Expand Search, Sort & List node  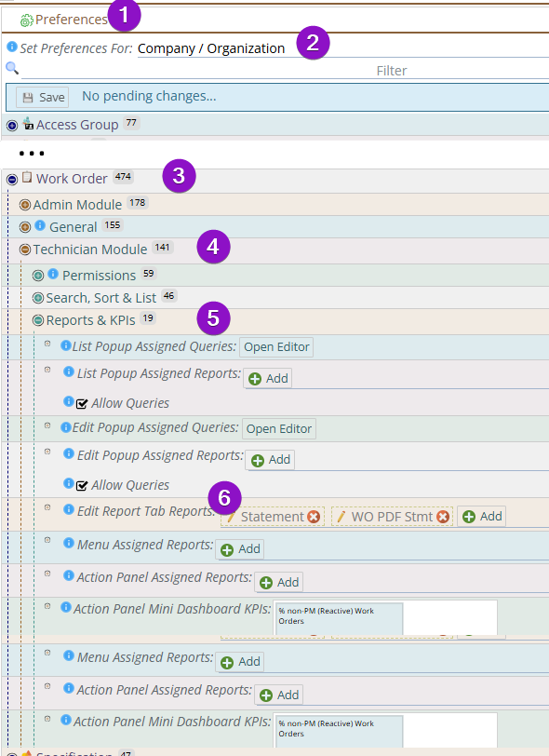coord(38,298)
